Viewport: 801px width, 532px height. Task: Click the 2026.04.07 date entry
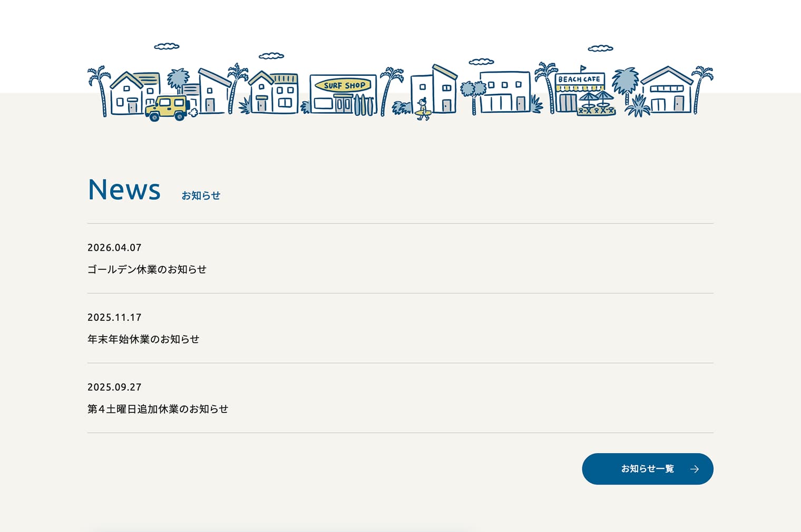(x=114, y=248)
